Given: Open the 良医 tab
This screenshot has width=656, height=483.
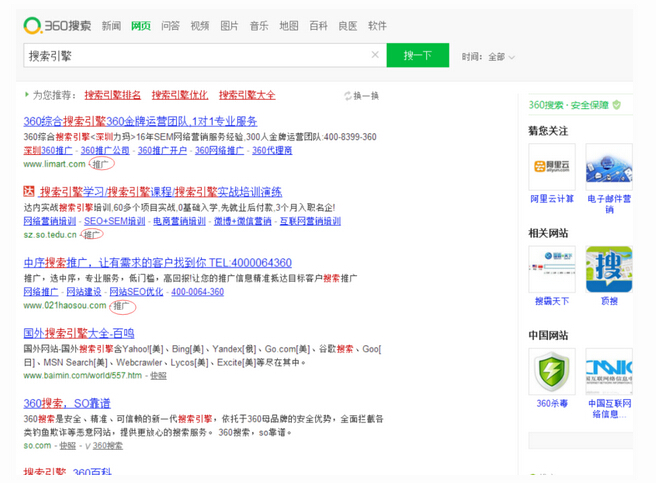Looking at the screenshot, I should [x=348, y=26].
